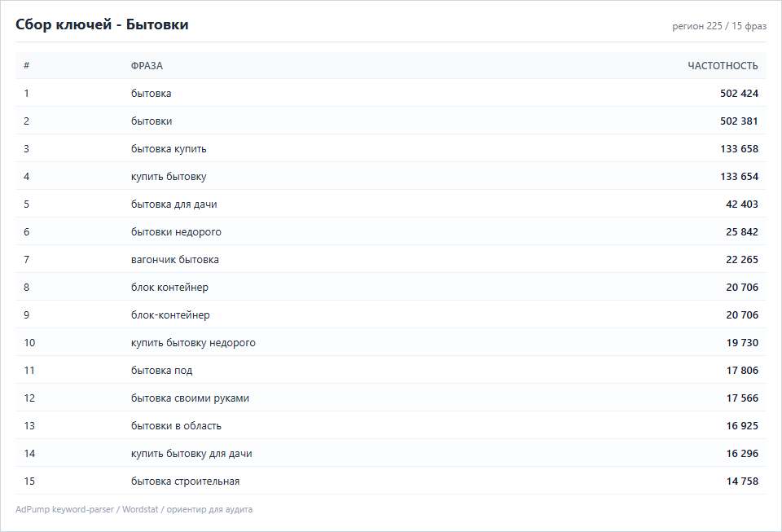Click the frequency value 42 403
This screenshot has height=532, width=782.
click(x=742, y=204)
